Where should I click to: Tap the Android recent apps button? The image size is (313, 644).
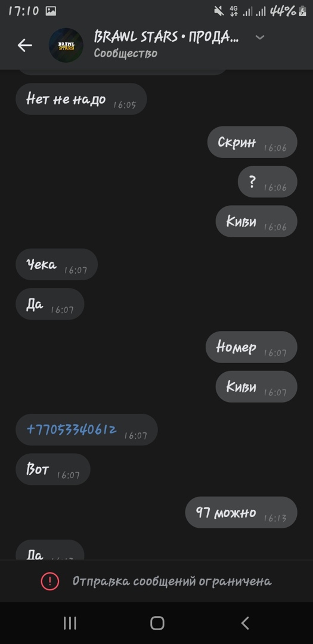70,623
